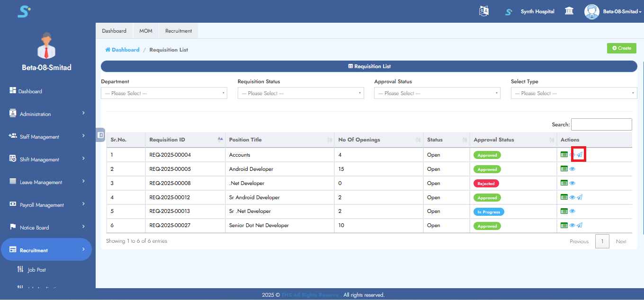
Task: Click the language translate icon in header
Action: pos(483,11)
